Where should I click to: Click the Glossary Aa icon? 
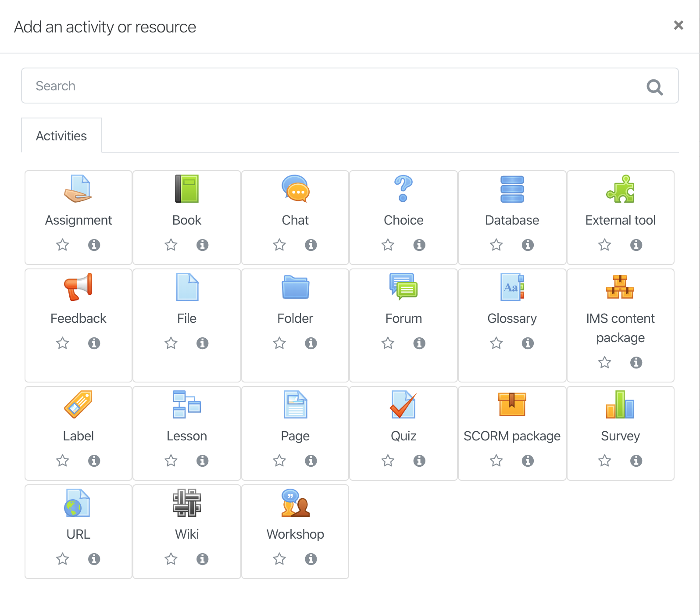coord(512,287)
